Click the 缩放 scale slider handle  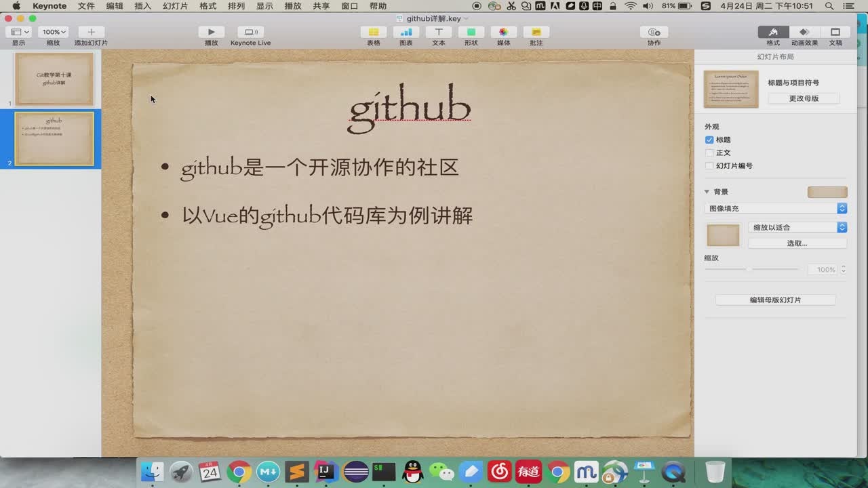click(x=749, y=269)
